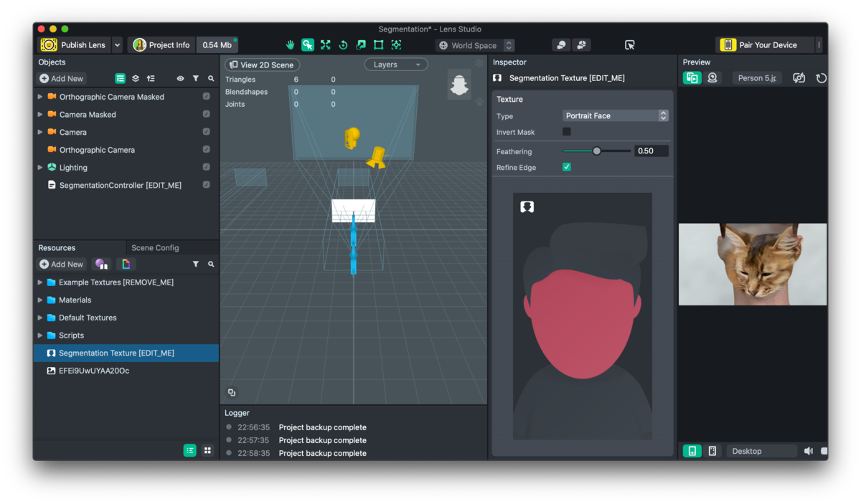Click the first snap icon beside World Space
This screenshot has width=861, height=504.
[x=561, y=45]
